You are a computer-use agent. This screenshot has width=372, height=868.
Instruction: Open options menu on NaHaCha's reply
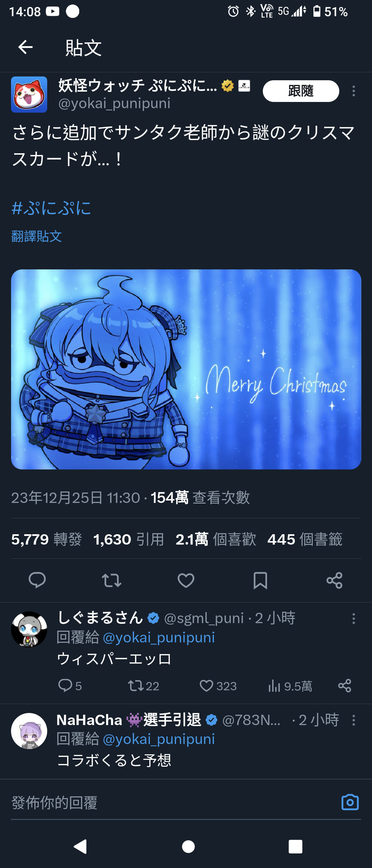[x=353, y=720]
